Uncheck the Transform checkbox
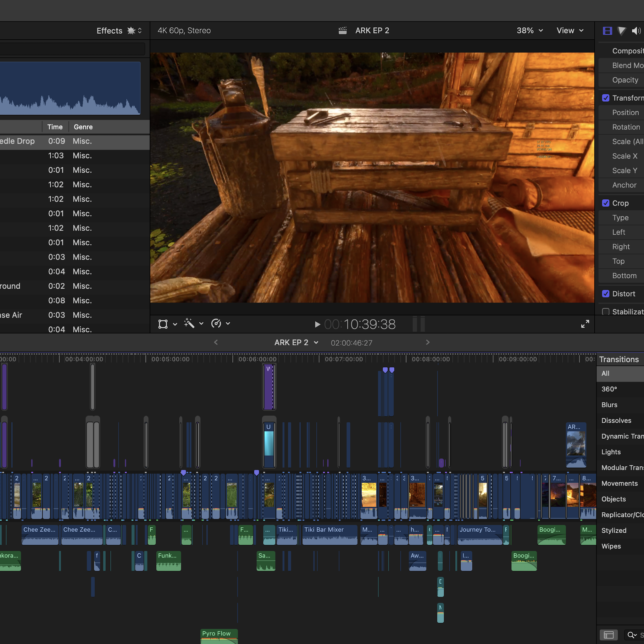The height and width of the screenshot is (644, 644). [606, 98]
